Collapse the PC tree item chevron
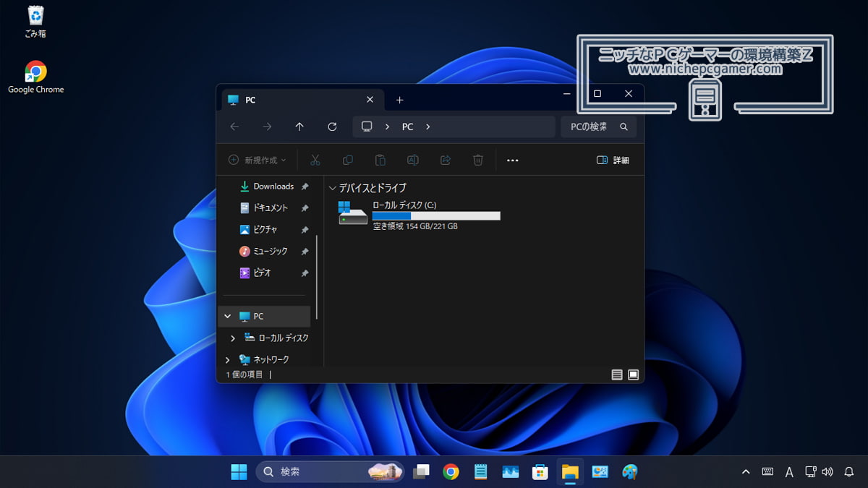Screen dimensions: 868x488 226,316
